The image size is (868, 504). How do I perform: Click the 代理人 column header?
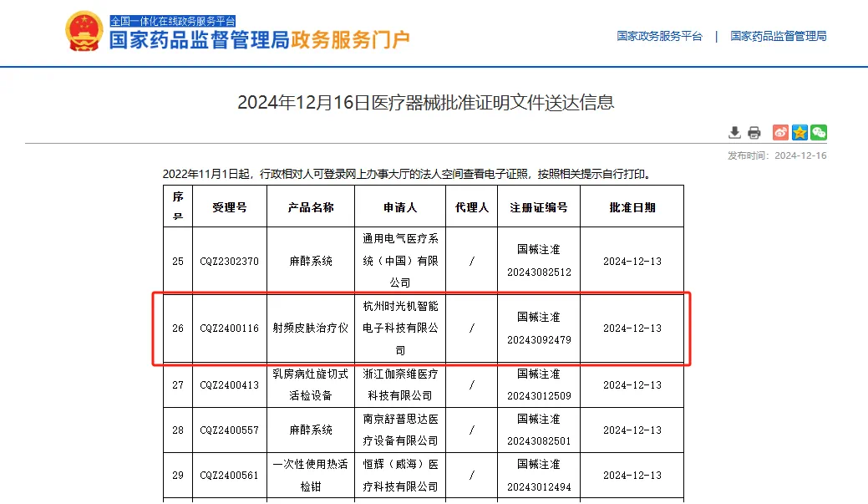tap(472, 207)
